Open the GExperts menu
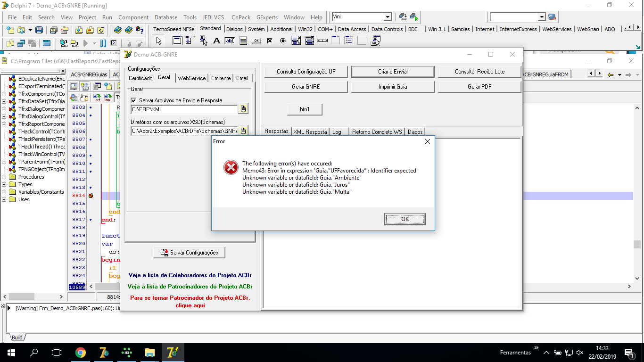This screenshot has width=644, height=362. pos(267,17)
